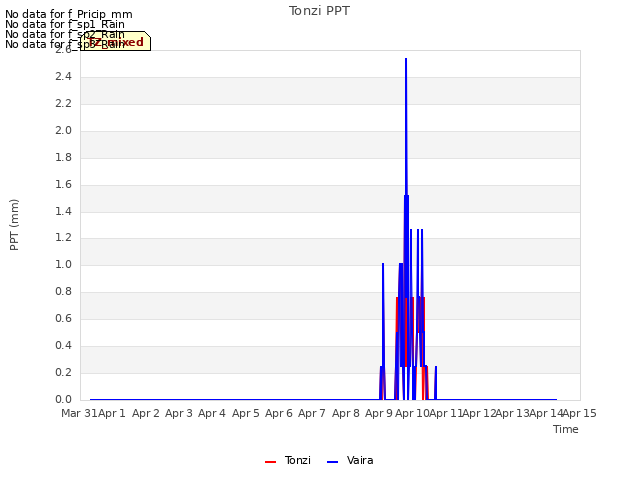The image size is (640, 480).
Task: Click the Tonzi PPT chart title
Action: pyautogui.click(x=319, y=11)
